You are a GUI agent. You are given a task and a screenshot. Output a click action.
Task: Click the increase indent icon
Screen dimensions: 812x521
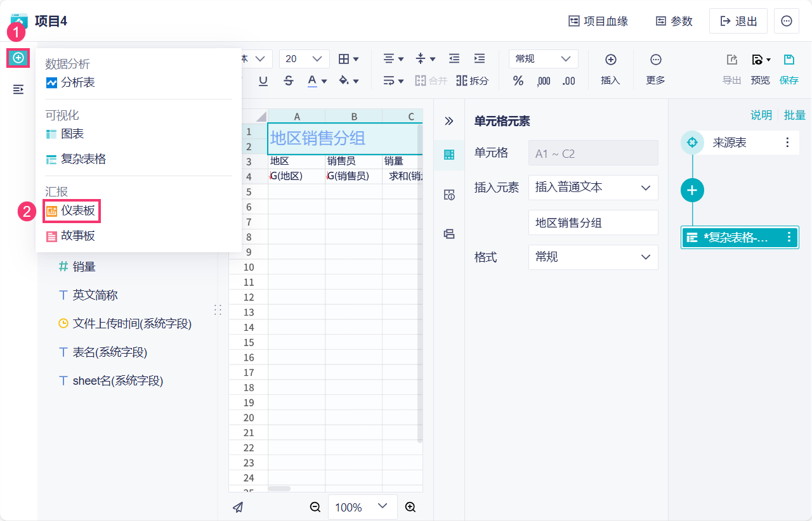tap(480, 58)
